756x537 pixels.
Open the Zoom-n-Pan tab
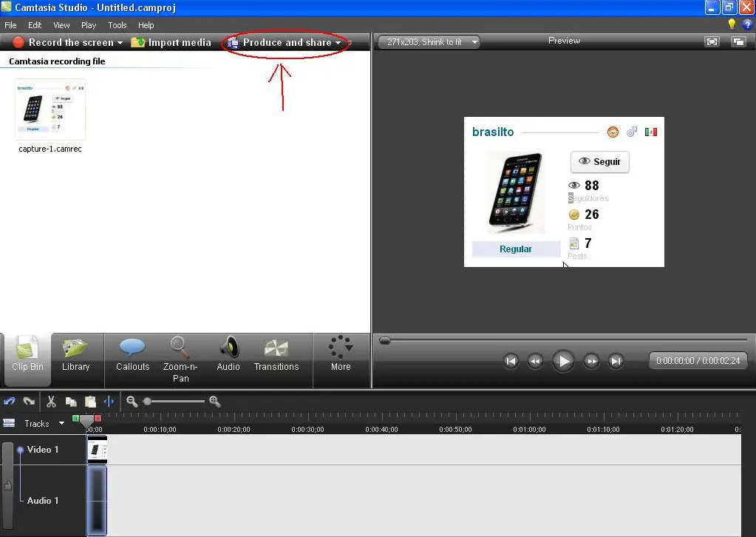180,359
